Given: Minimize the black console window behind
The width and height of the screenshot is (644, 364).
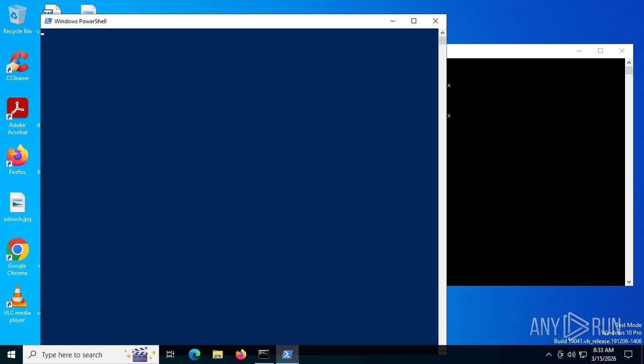Looking at the screenshot, I should click(579, 51).
